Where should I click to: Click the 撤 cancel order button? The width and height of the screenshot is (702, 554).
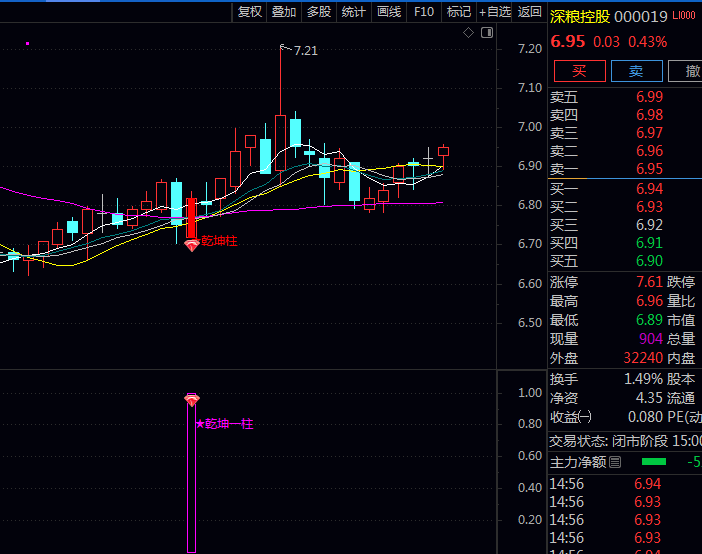pos(685,71)
